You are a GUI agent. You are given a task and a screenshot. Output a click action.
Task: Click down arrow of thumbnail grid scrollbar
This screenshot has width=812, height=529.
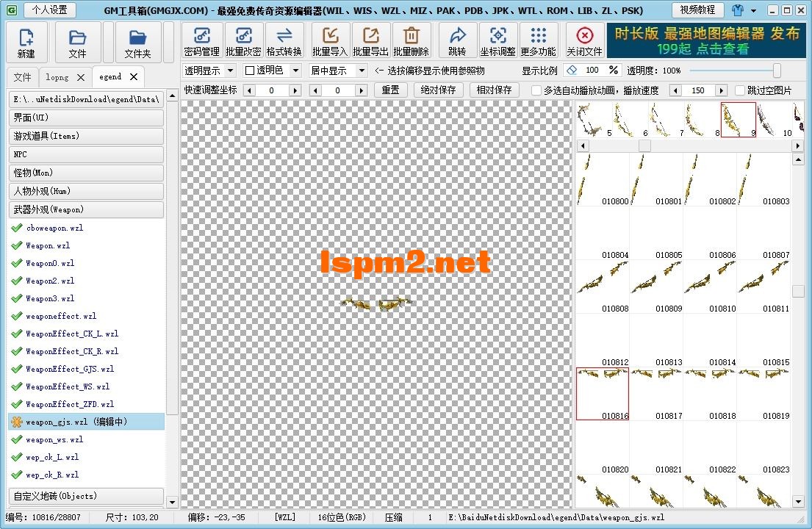798,501
